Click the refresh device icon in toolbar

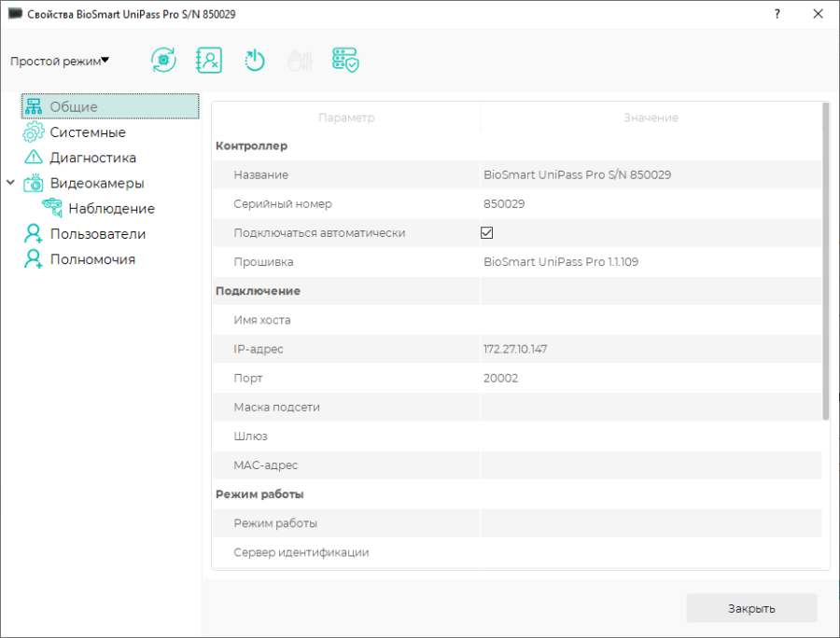click(163, 60)
